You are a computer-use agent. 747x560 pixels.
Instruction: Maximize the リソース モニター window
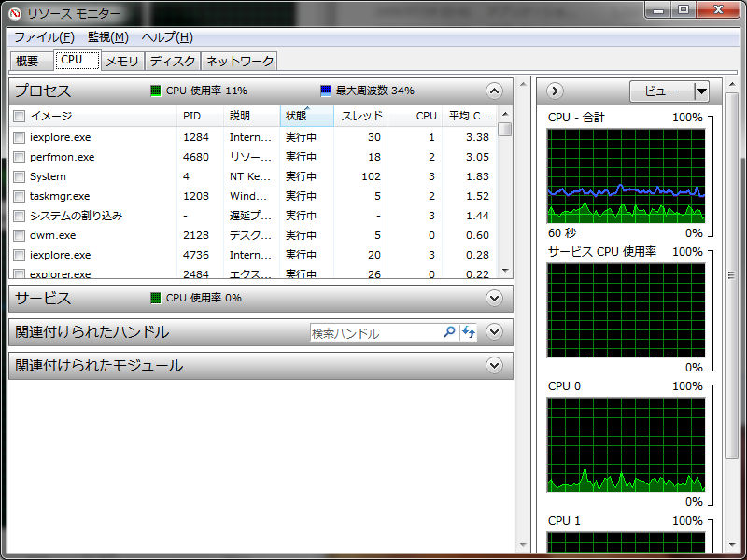684,10
